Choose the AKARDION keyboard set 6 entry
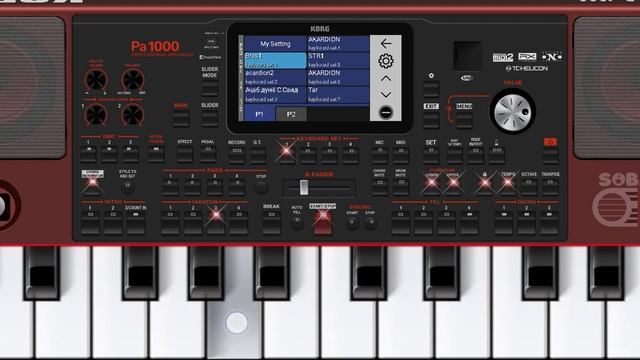 [338, 77]
